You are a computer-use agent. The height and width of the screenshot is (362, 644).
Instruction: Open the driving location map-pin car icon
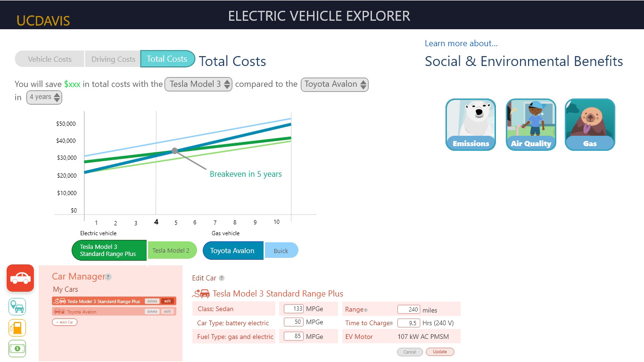pos(17,307)
